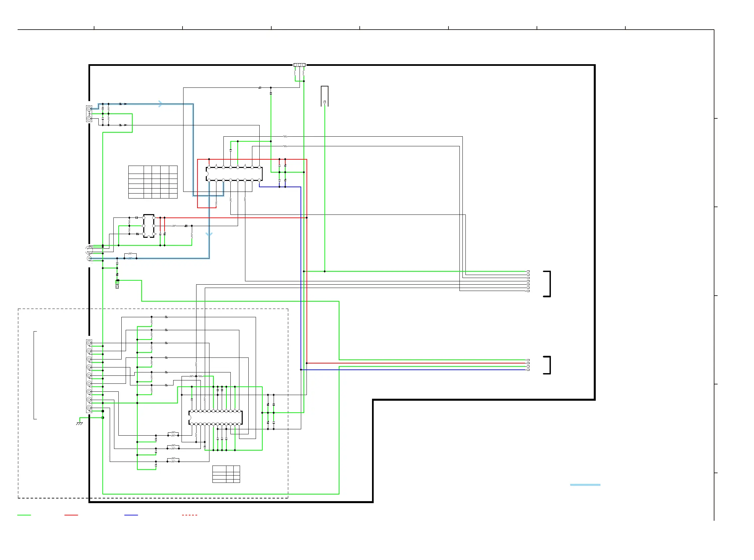This screenshot has height=560, width=754.
Task: Click the lower right connector bracket
Action: coord(547,365)
